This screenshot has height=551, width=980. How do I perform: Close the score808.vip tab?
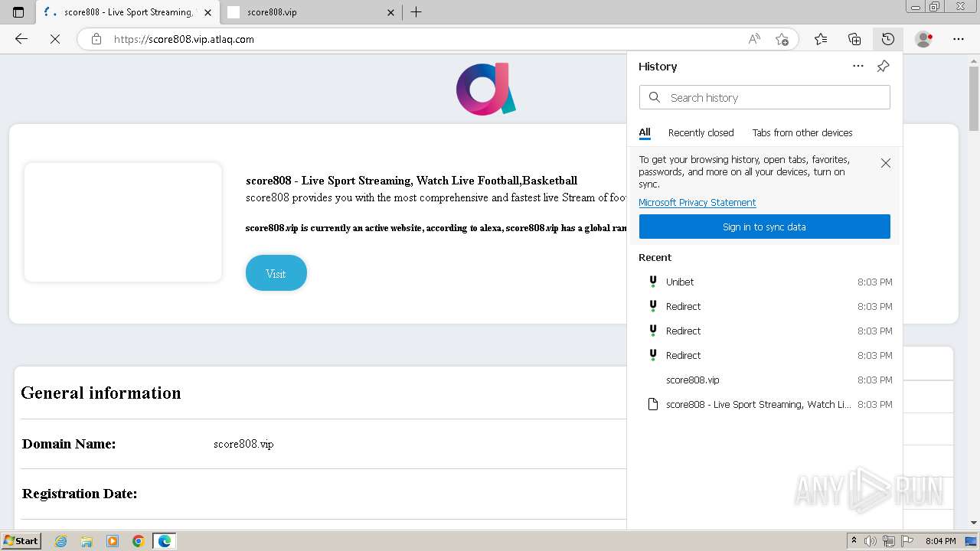tap(390, 12)
